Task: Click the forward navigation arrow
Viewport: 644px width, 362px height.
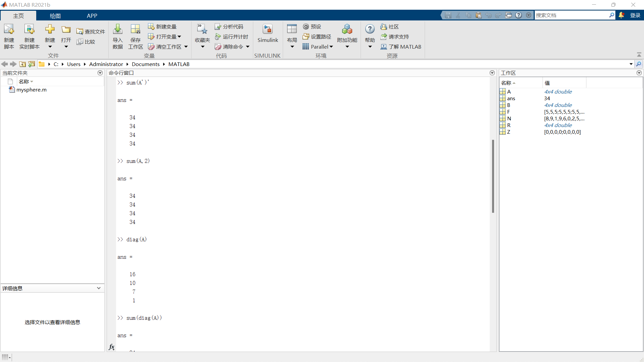Action: click(x=13, y=64)
